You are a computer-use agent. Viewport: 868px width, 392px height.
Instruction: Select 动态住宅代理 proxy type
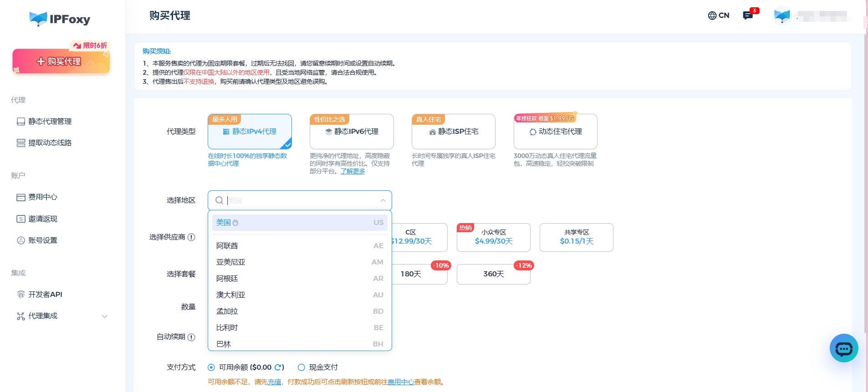pos(556,132)
